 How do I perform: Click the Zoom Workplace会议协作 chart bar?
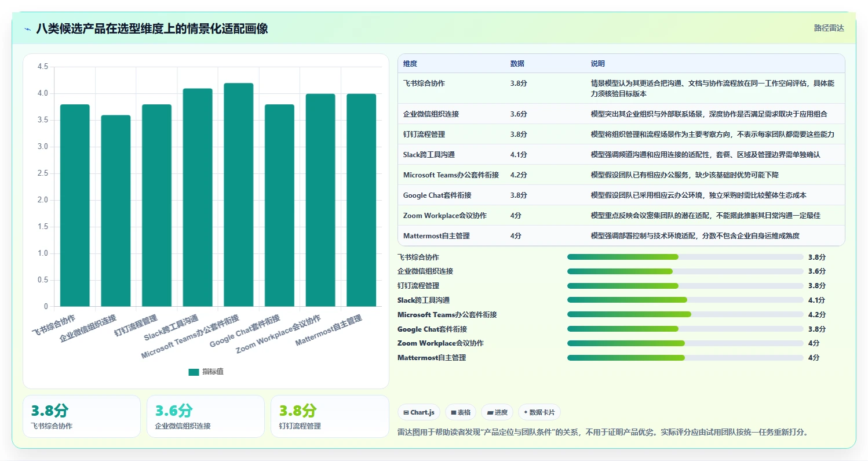point(320,200)
